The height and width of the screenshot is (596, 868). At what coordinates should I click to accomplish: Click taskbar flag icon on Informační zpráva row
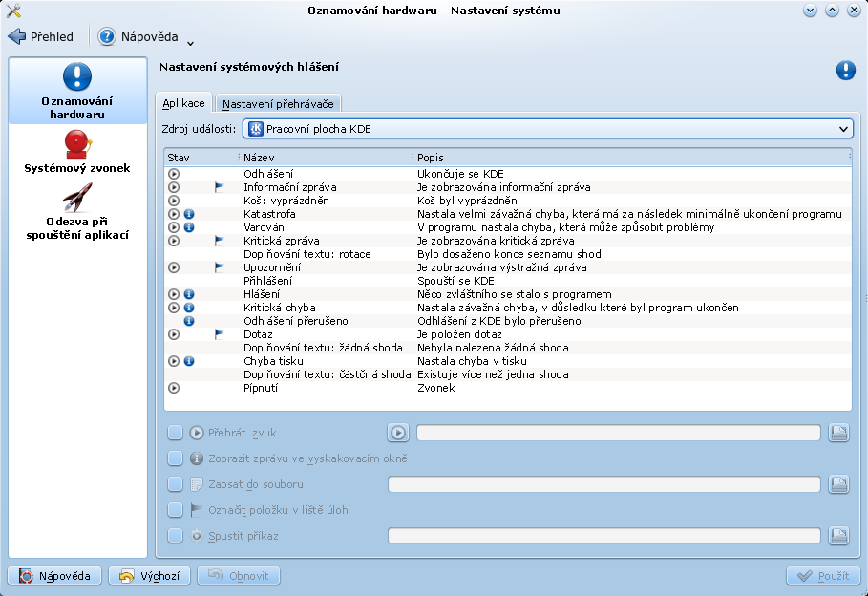click(220, 187)
